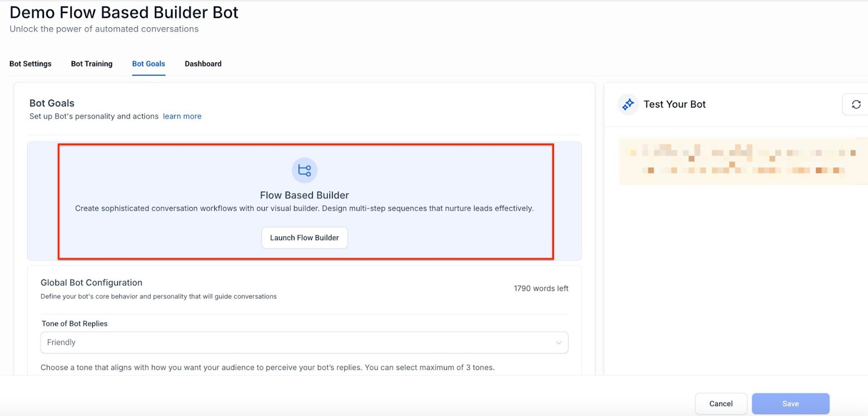
Task: Select the Bot Goals tab
Action: pyautogui.click(x=149, y=64)
